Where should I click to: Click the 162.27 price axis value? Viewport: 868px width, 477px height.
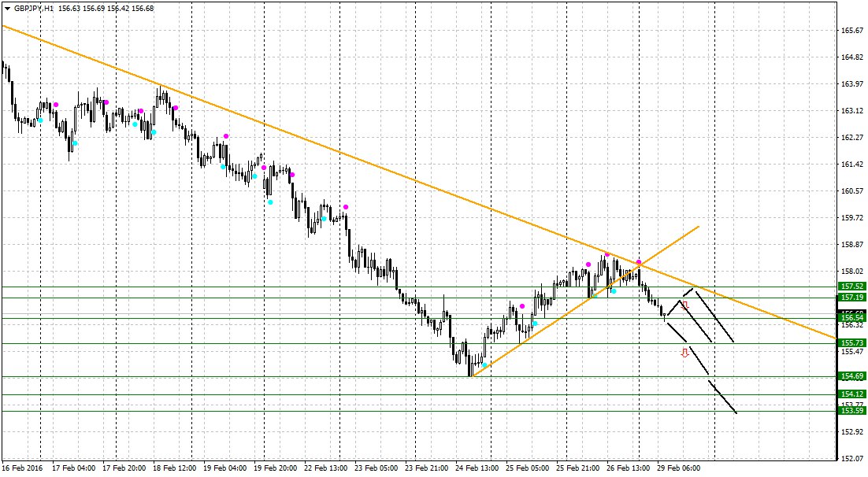pyautogui.click(x=852, y=137)
